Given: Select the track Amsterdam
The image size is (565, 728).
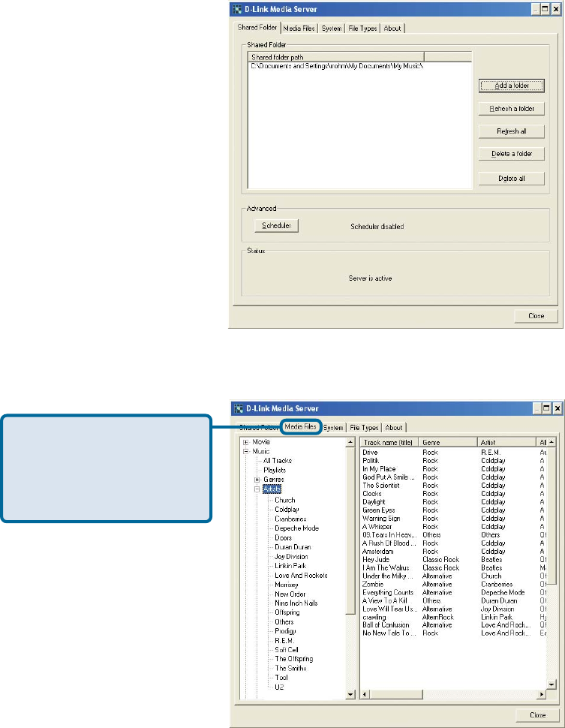Looking at the screenshot, I should coord(378,552).
